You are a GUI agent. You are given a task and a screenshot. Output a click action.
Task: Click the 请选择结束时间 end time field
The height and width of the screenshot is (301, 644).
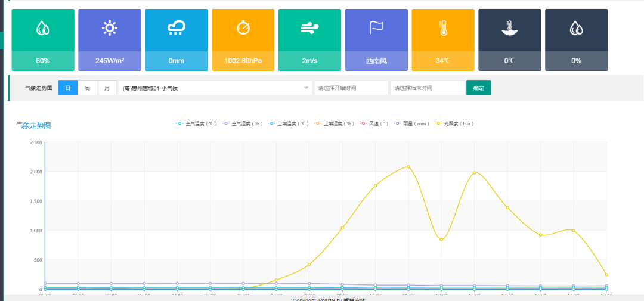click(x=427, y=88)
